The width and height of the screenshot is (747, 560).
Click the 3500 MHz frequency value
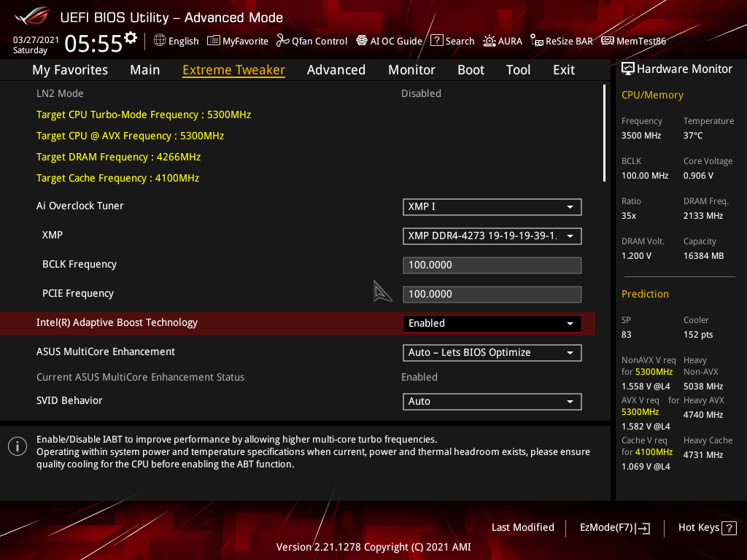point(641,136)
